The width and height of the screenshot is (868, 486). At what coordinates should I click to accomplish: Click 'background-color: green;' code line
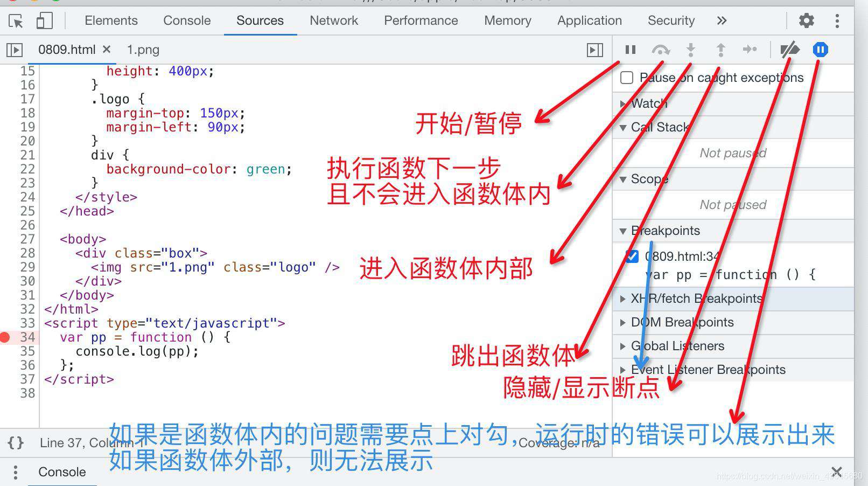point(199,169)
